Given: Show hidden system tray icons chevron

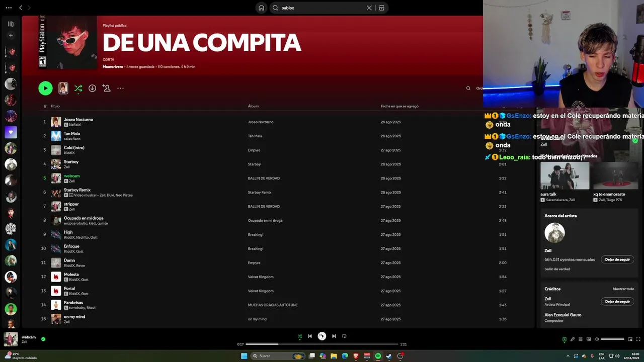Looking at the screenshot, I should (568, 356).
